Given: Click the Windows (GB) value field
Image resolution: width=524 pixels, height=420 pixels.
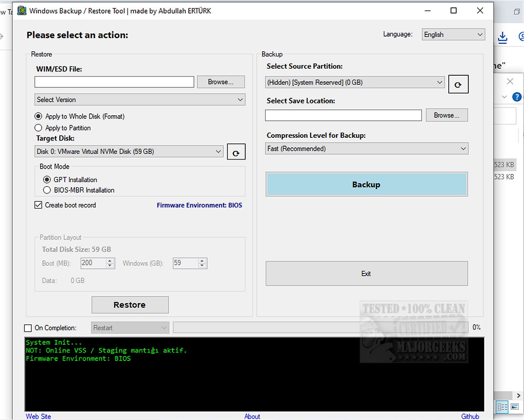Looking at the screenshot, I should point(185,263).
